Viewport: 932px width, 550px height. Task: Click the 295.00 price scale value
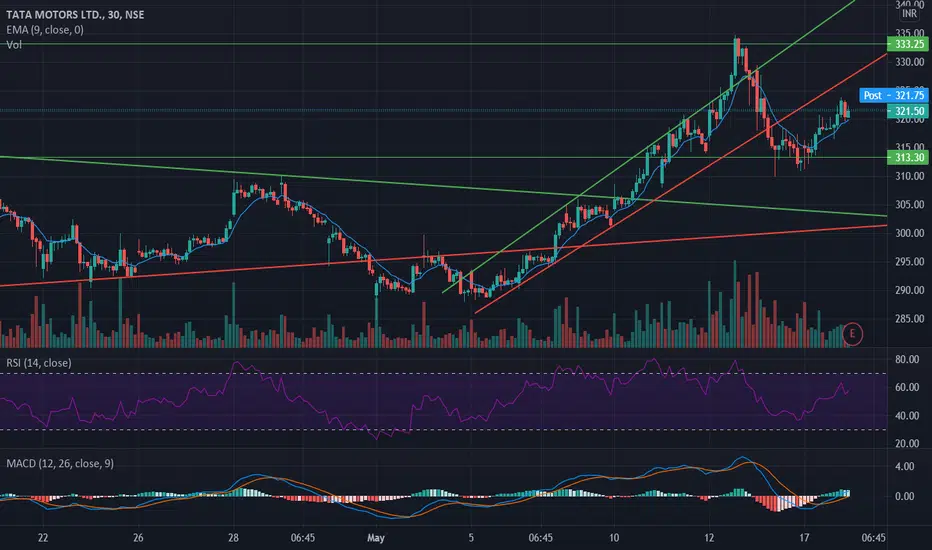coord(909,262)
